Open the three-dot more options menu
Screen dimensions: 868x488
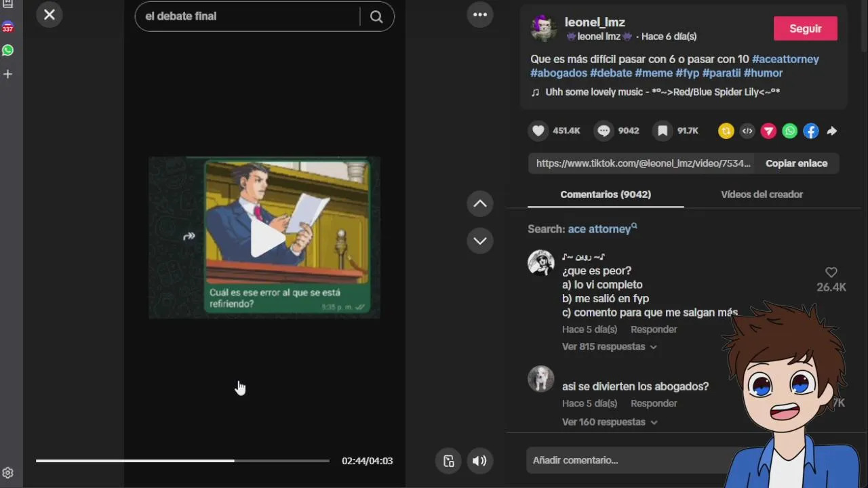click(480, 15)
